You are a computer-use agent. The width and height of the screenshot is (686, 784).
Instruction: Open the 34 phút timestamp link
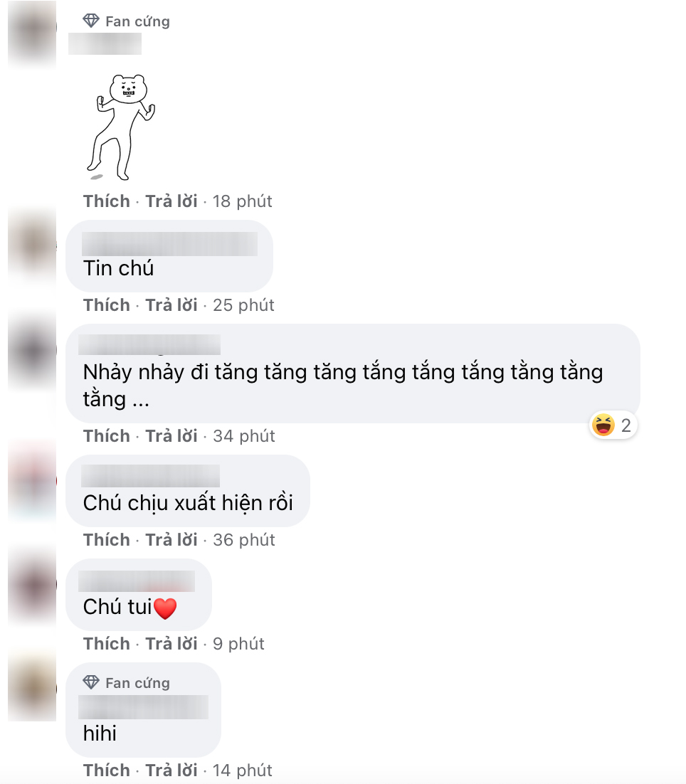click(244, 436)
